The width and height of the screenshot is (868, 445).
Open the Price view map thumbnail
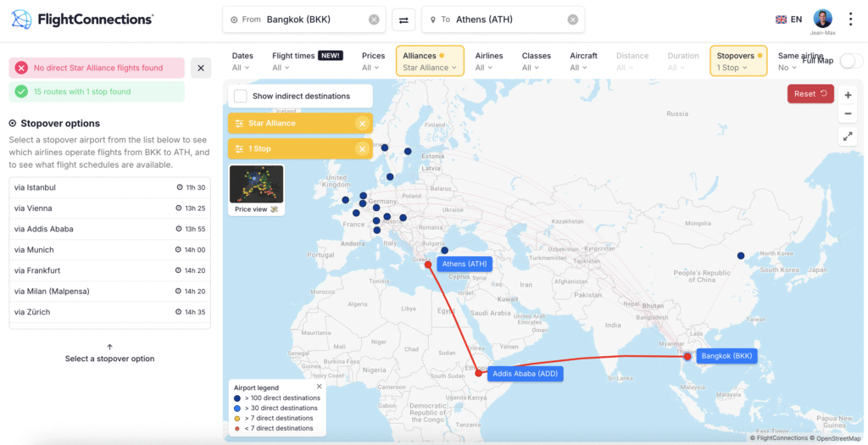256,189
